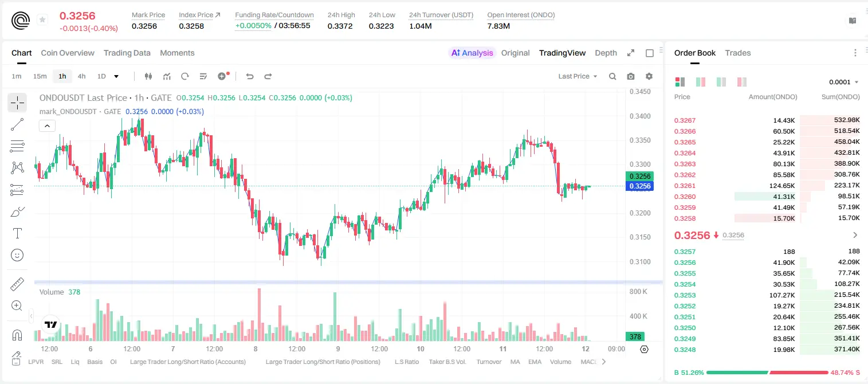Enable the magnet snap mode
This screenshot has width=868, height=384.
[x=17, y=335]
